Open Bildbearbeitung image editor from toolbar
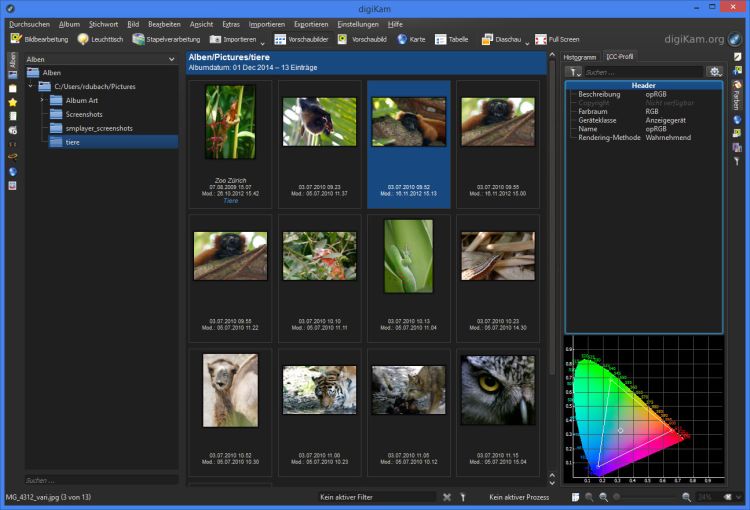 pyautogui.click(x=38, y=39)
